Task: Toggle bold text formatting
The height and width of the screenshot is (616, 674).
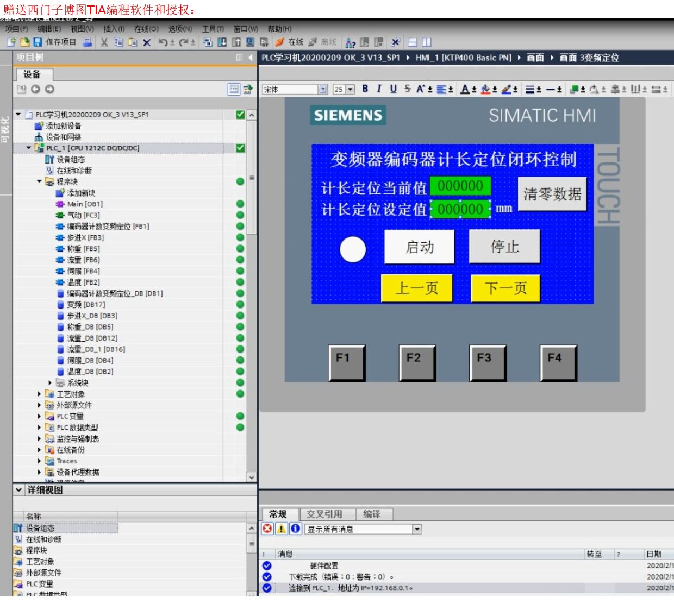Action: pyautogui.click(x=365, y=89)
